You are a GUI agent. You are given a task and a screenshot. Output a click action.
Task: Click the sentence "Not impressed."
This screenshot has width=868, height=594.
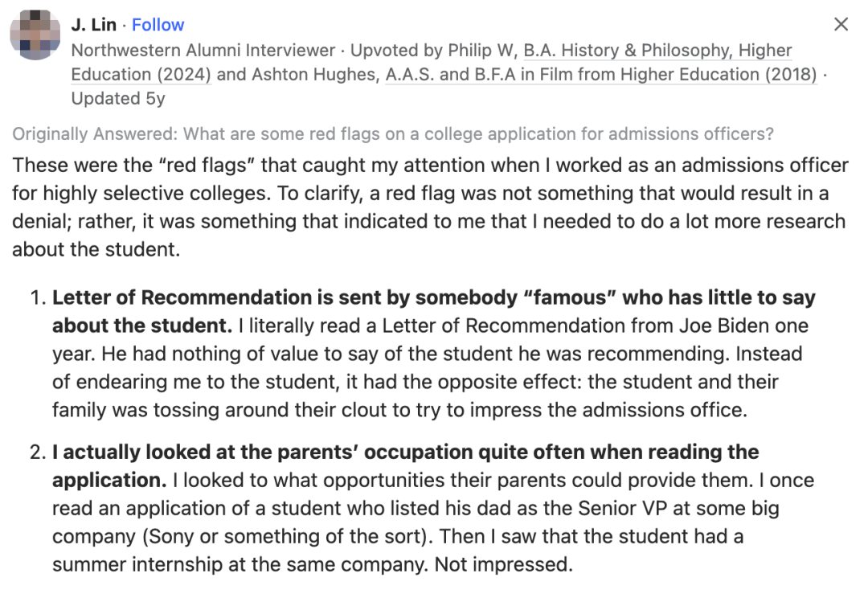tap(503, 564)
